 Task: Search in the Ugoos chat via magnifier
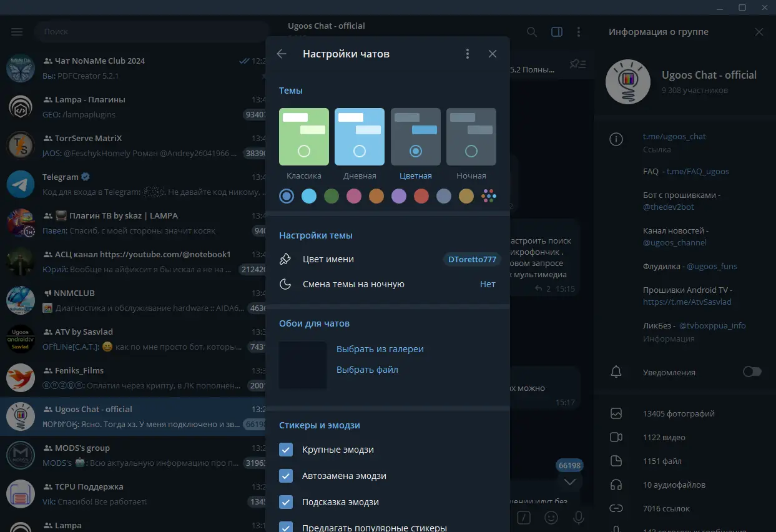pos(531,32)
